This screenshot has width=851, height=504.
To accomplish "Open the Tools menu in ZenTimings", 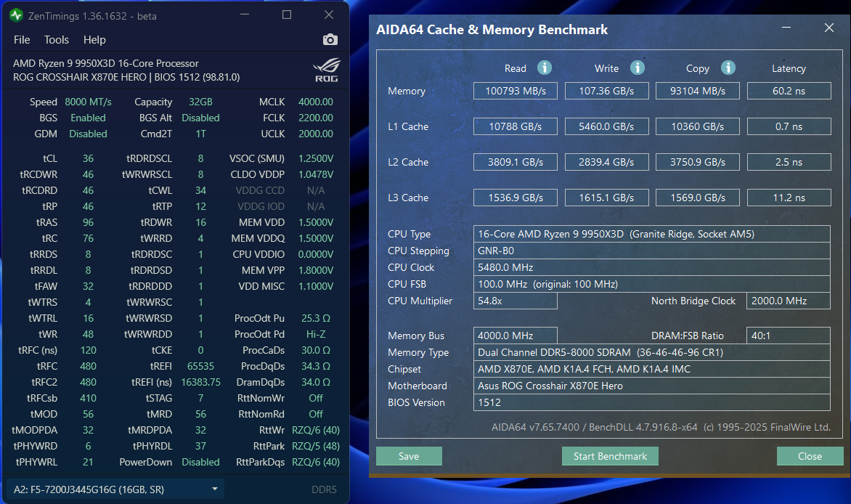I will (57, 40).
